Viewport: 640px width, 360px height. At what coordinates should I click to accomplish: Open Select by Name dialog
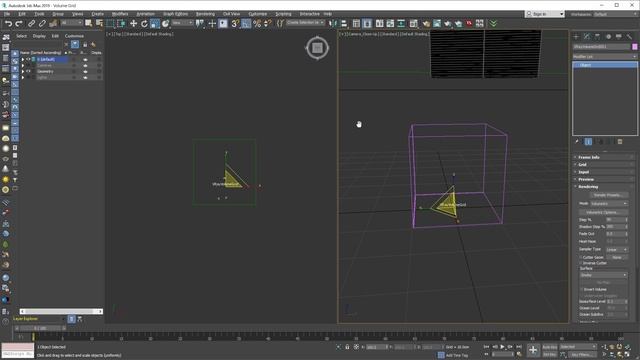coord(99,24)
